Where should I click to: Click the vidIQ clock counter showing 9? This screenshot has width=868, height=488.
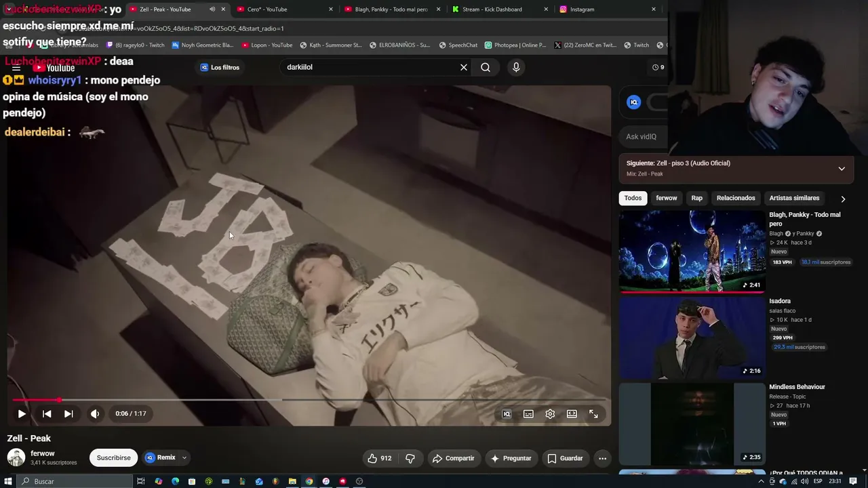pyautogui.click(x=658, y=67)
